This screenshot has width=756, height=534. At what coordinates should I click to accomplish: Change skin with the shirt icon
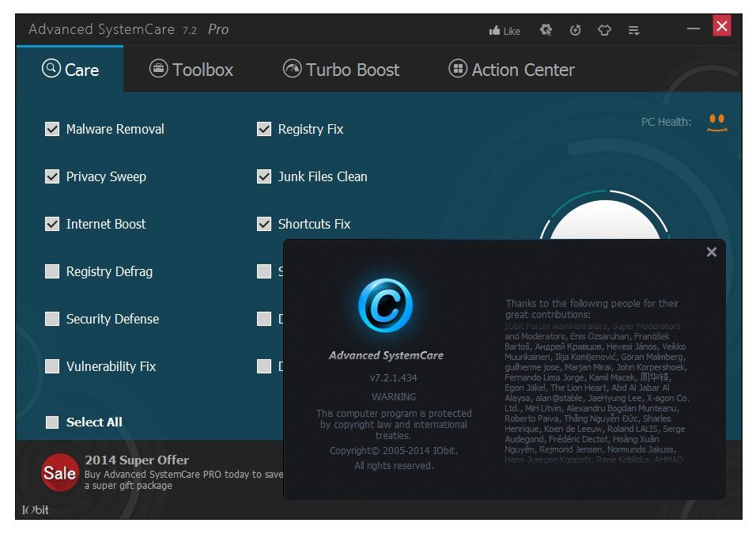(605, 30)
